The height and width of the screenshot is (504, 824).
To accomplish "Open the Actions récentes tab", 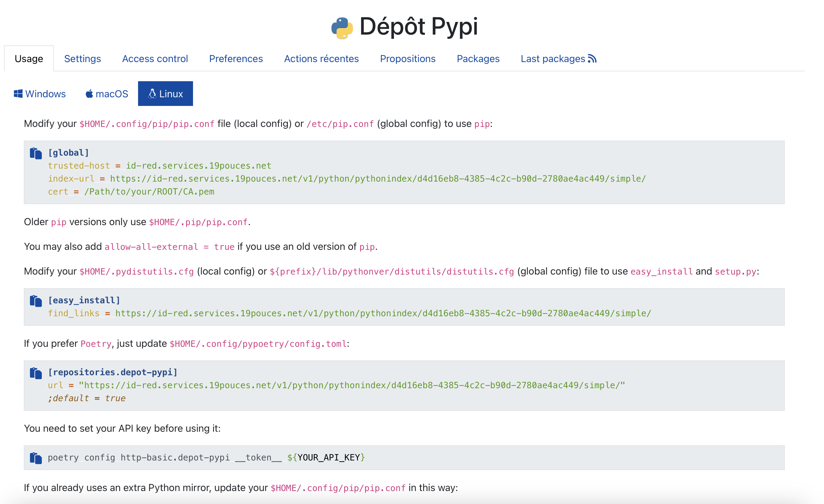I will (322, 59).
